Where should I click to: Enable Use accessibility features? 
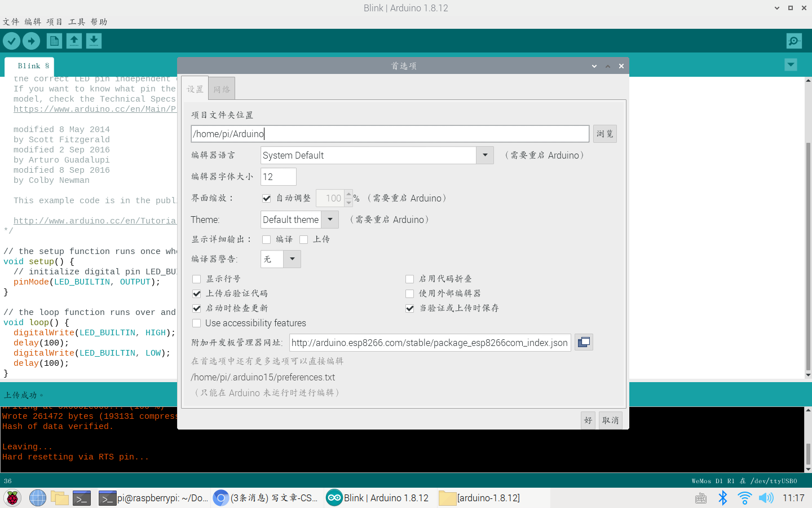pos(197,323)
